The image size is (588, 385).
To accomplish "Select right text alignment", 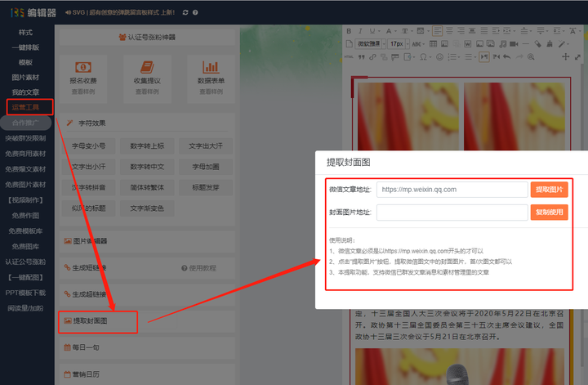I will pyautogui.click(x=461, y=31).
